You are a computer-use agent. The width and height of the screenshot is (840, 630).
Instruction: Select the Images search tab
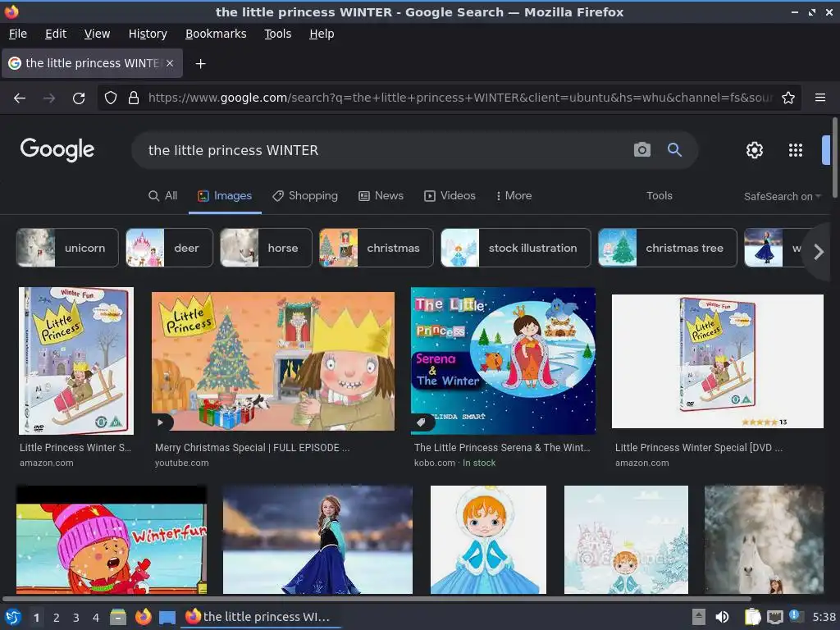click(x=225, y=195)
